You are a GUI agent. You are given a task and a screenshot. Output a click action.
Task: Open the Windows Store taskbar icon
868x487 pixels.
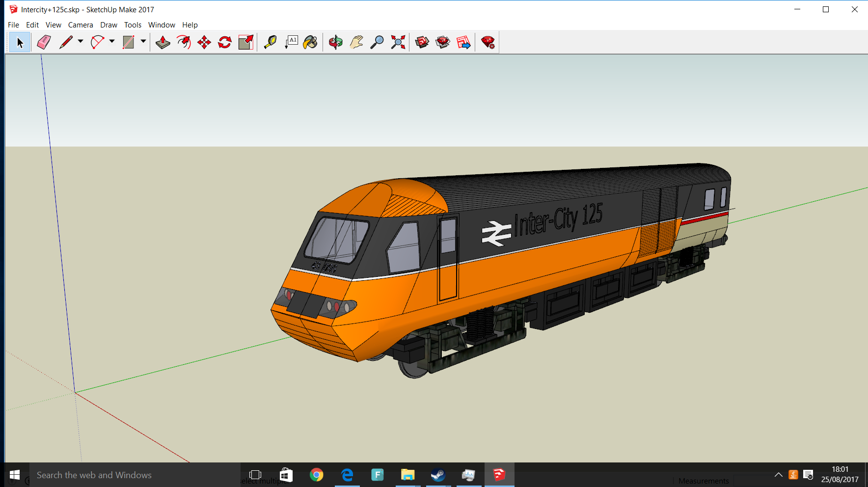[x=286, y=475]
